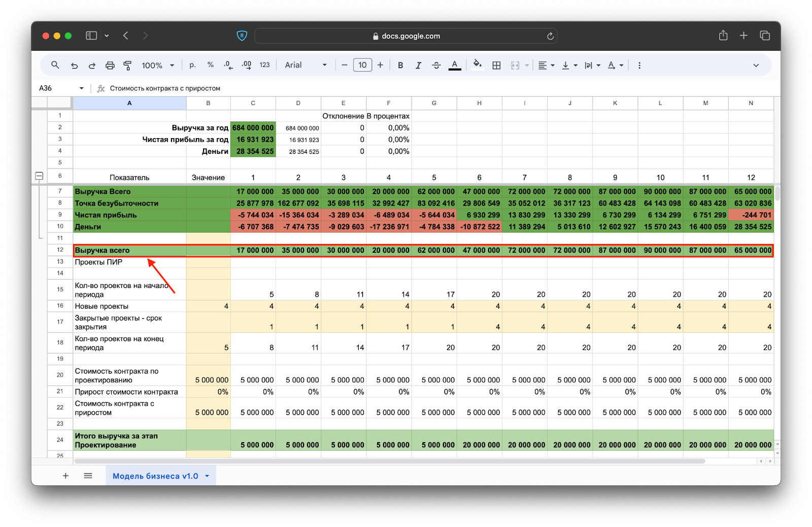The width and height of the screenshot is (812, 527).
Task: Toggle italic formatting
Action: pyautogui.click(x=418, y=65)
